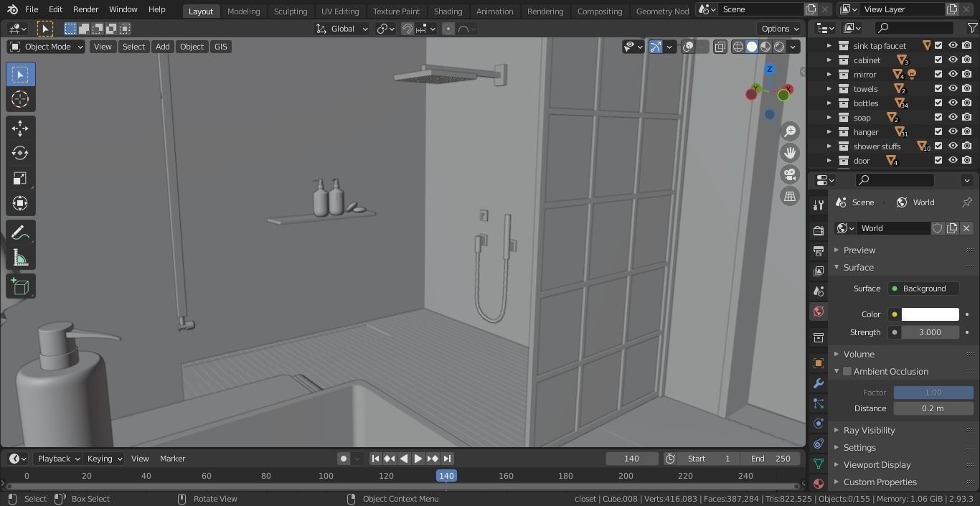Click the AO Distance 0.2 m field
The width and height of the screenshot is (980, 506).
[933, 408]
